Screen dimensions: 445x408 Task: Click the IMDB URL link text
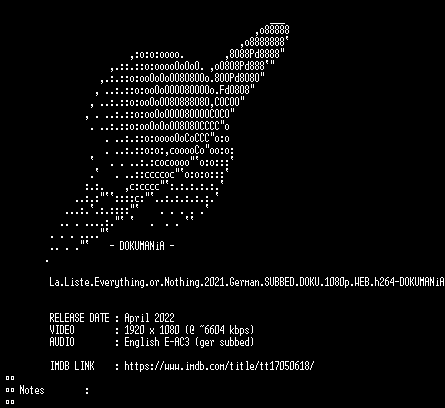coord(219,366)
